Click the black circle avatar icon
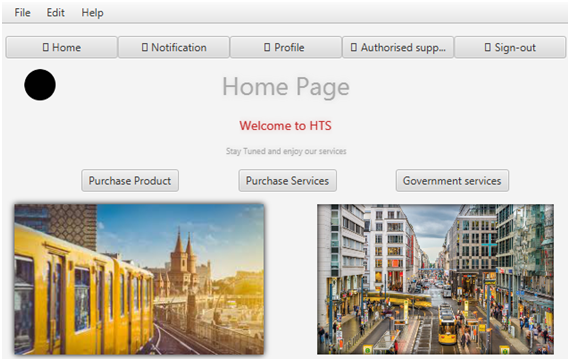Screen dimensions: 570x361 [40, 85]
